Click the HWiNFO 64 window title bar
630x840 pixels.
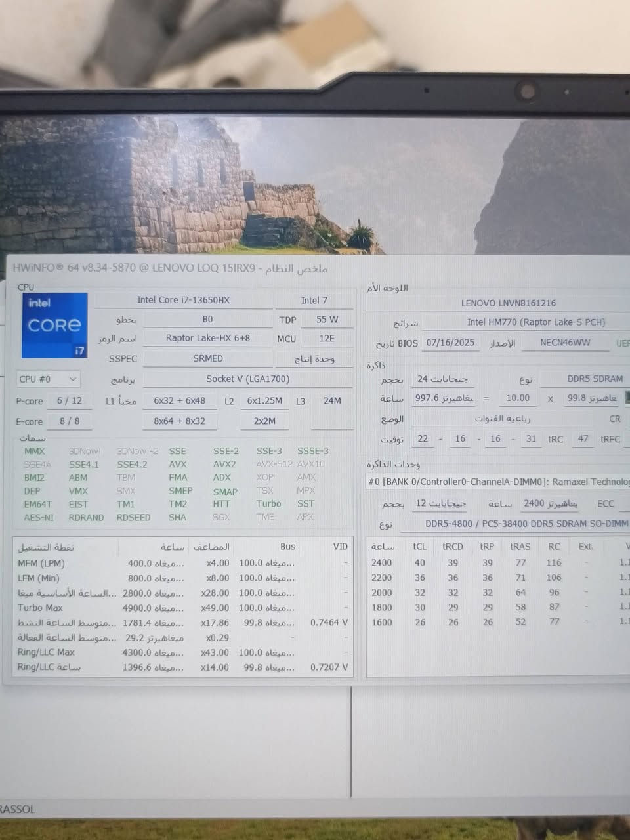317,268
